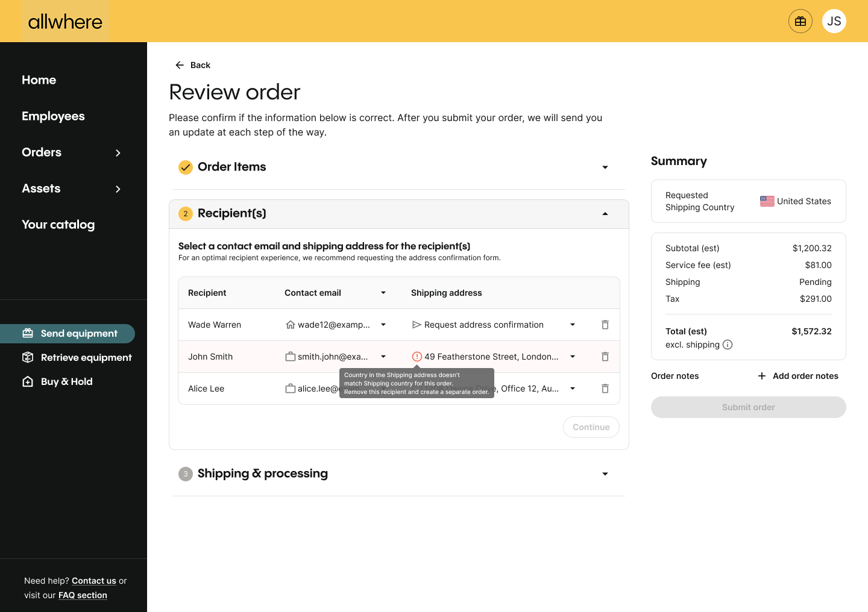This screenshot has height=612, width=868.
Task: Click John Smith recipient name
Action: coord(210,357)
